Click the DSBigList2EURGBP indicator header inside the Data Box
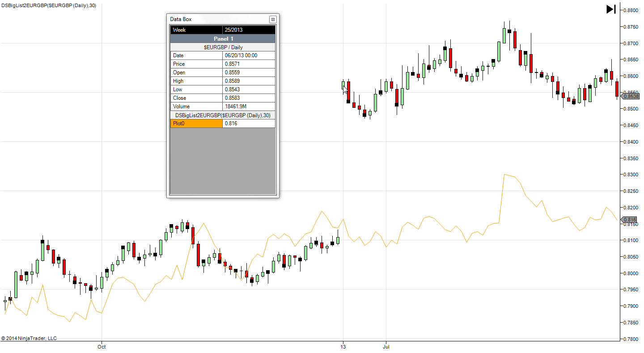 coord(223,115)
